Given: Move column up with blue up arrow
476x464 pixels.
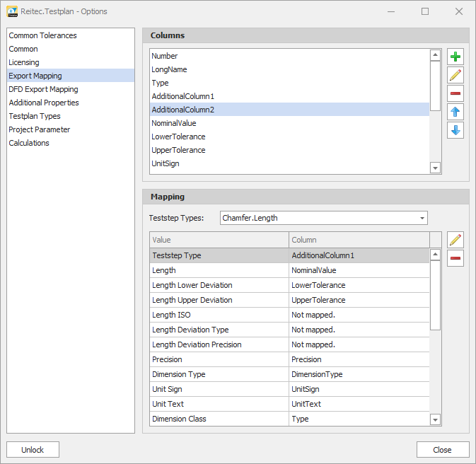Looking at the screenshot, I should pyautogui.click(x=455, y=112).
